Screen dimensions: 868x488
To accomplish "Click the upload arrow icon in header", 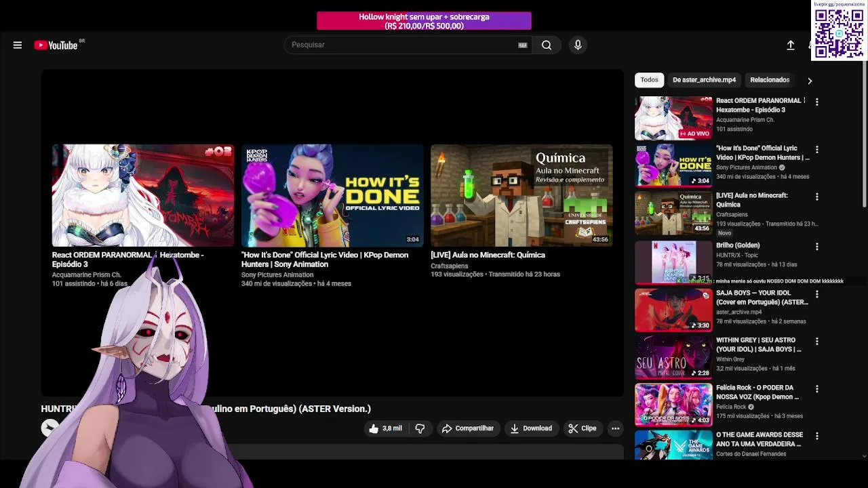I will [791, 45].
